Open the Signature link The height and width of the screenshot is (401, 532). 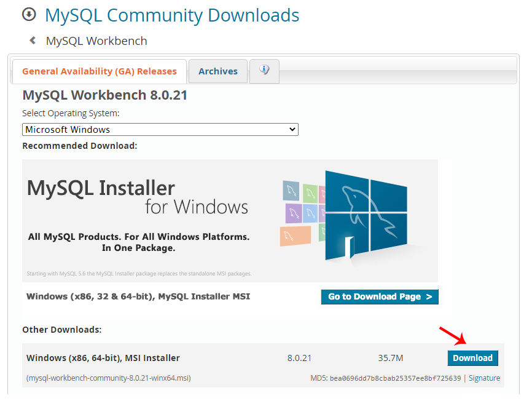click(x=484, y=378)
